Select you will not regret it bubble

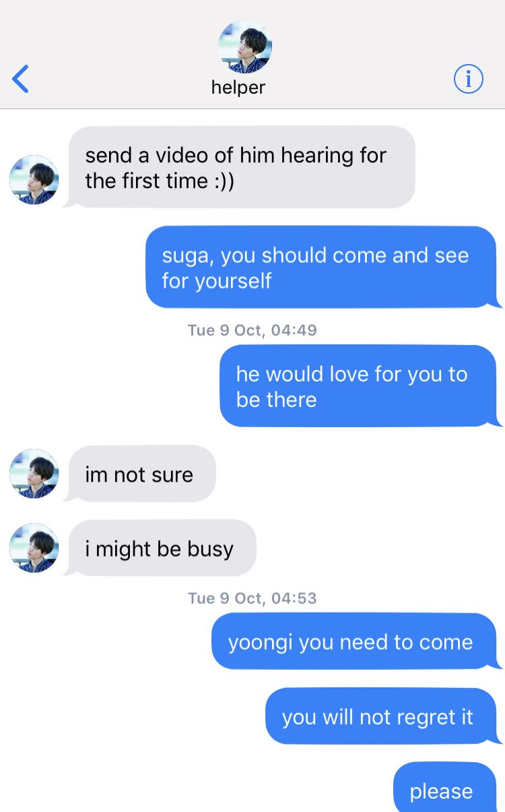(x=382, y=716)
